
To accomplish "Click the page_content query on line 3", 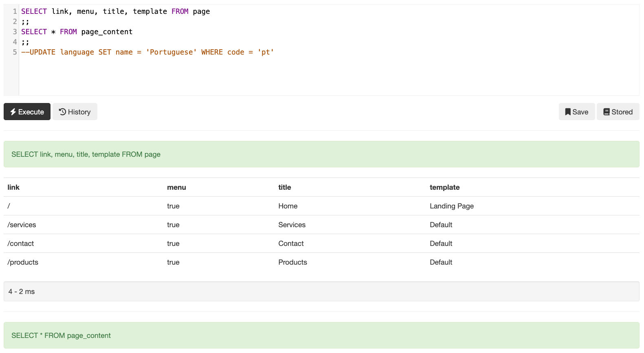I will [77, 32].
